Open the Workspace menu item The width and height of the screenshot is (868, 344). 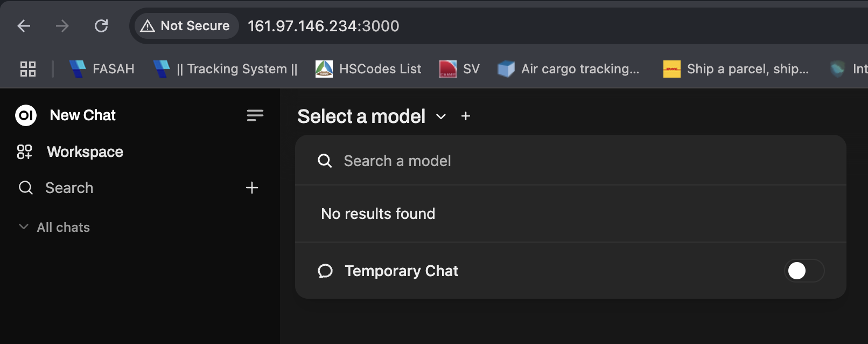pos(85,152)
